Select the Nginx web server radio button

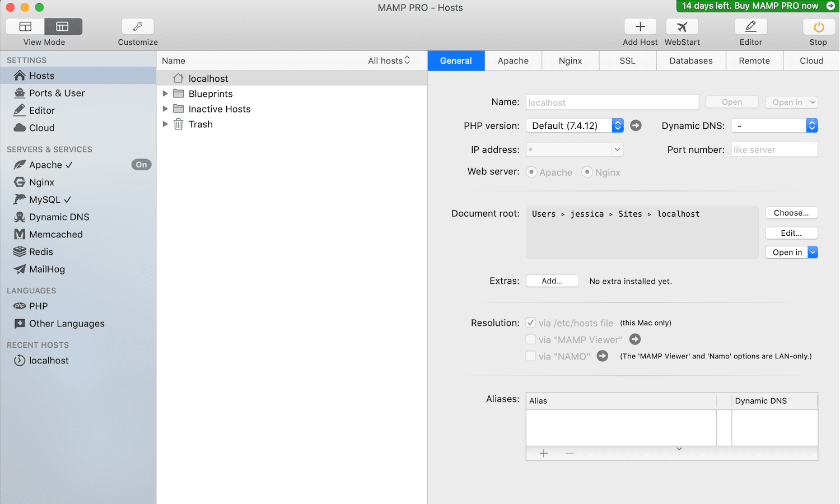click(x=587, y=172)
